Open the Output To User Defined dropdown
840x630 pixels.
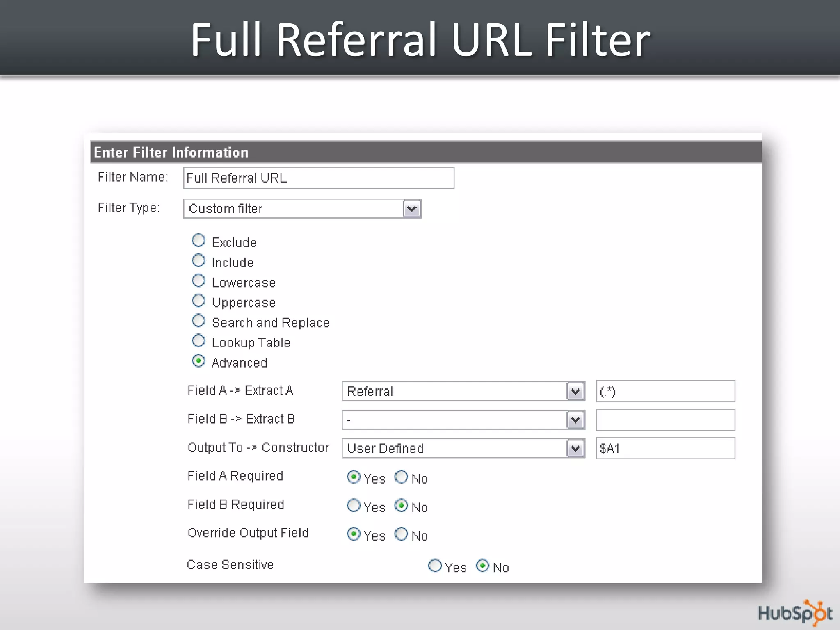click(x=575, y=448)
